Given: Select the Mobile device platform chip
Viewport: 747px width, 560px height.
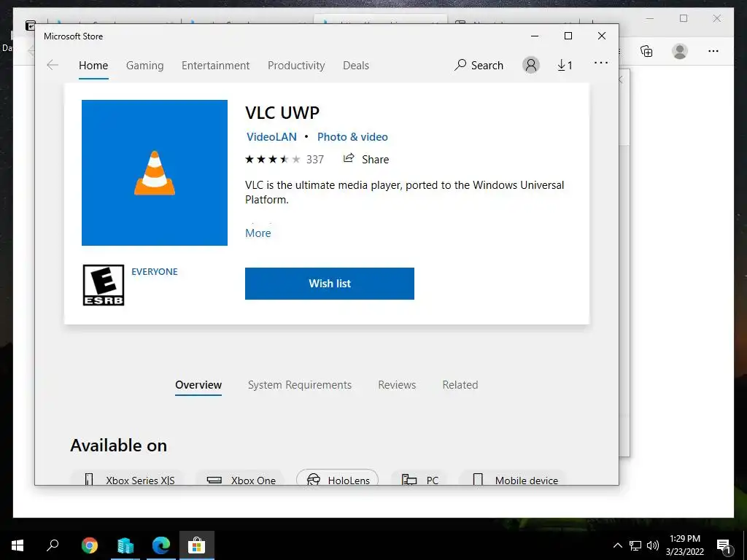Looking at the screenshot, I should (x=514, y=478).
